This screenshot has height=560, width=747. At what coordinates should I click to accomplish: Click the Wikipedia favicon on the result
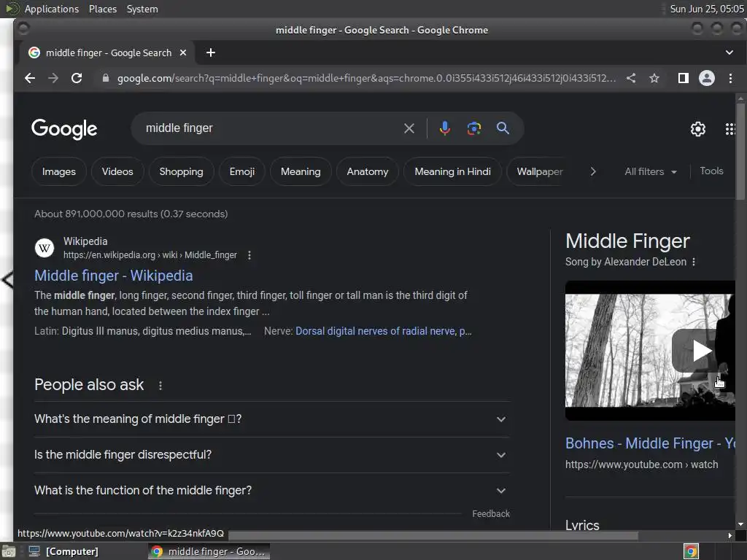pos(44,248)
